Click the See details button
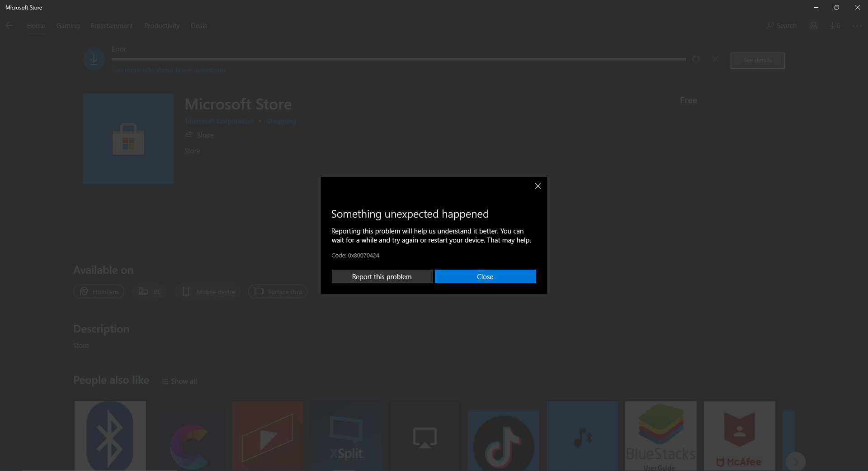Image resolution: width=868 pixels, height=471 pixels. pyautogui.click(x=757, y=61)
